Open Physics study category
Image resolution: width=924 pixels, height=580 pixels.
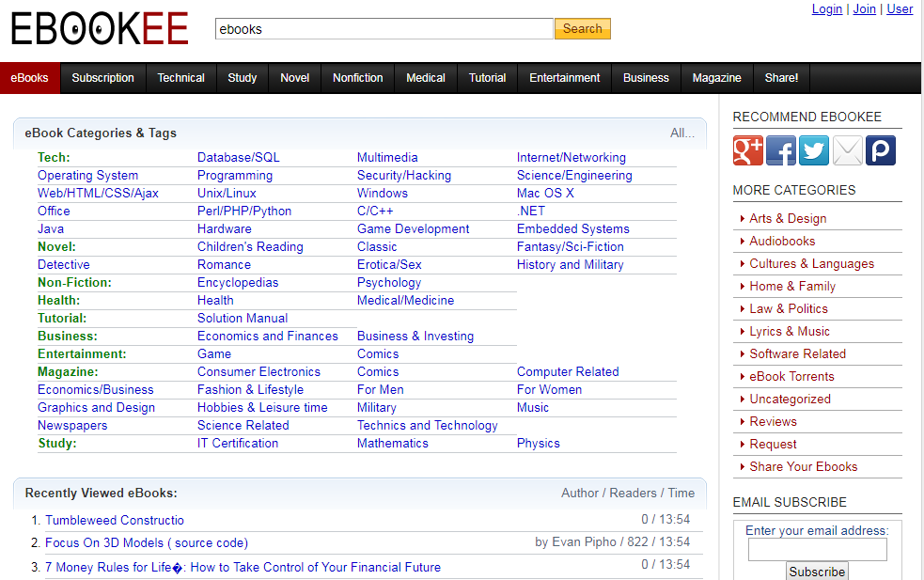(538, 444)
